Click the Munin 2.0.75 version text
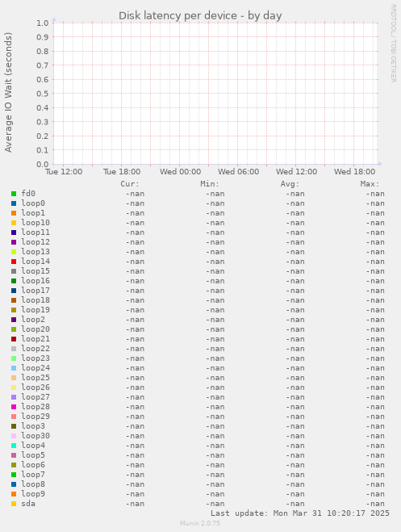Viewport: 401px width, 532px height. coord(200,523)
